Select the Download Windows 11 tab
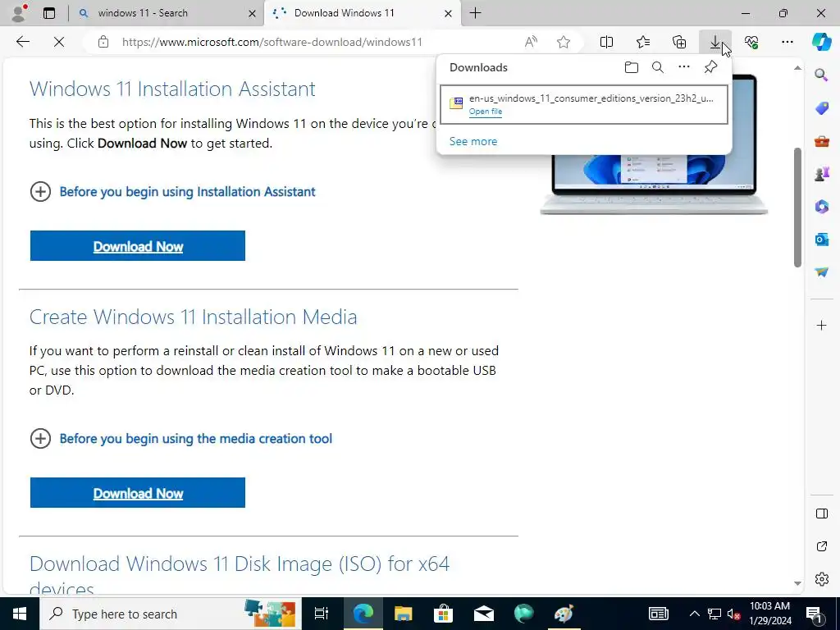Image resolution: width=840 pixels, height=630 pixels. 362,13
